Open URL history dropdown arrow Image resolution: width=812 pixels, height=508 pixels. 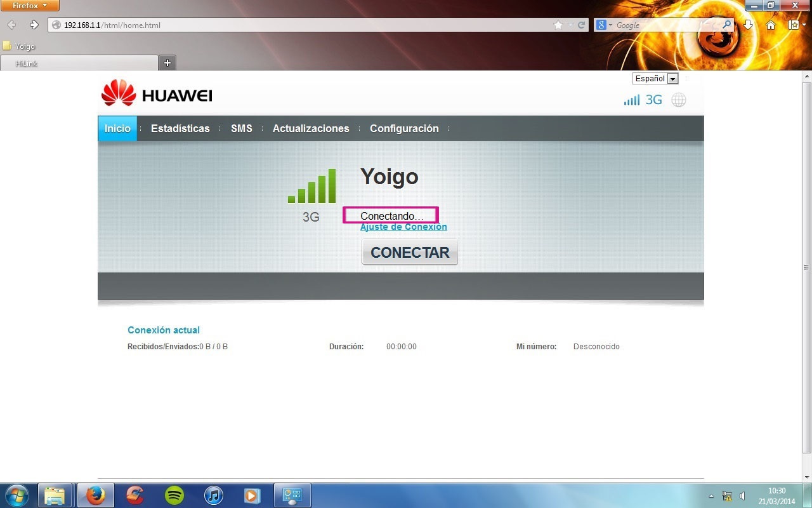[x=570, y=25]
